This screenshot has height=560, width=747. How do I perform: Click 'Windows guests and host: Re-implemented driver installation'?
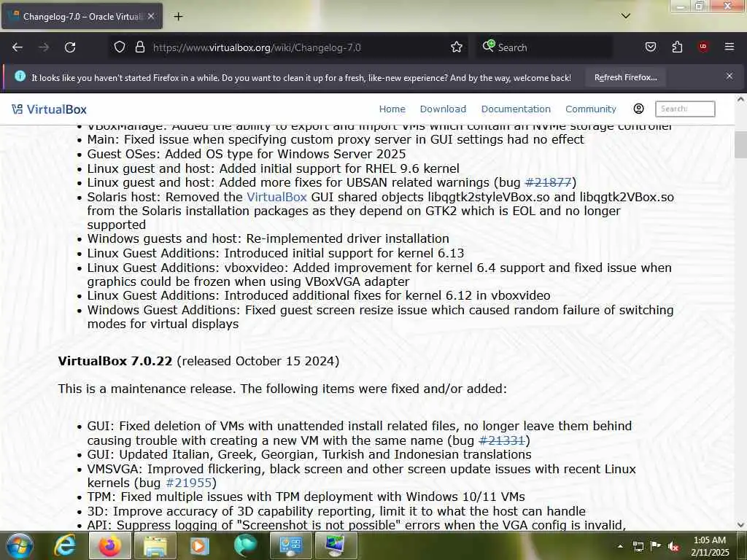coord(268,238)
